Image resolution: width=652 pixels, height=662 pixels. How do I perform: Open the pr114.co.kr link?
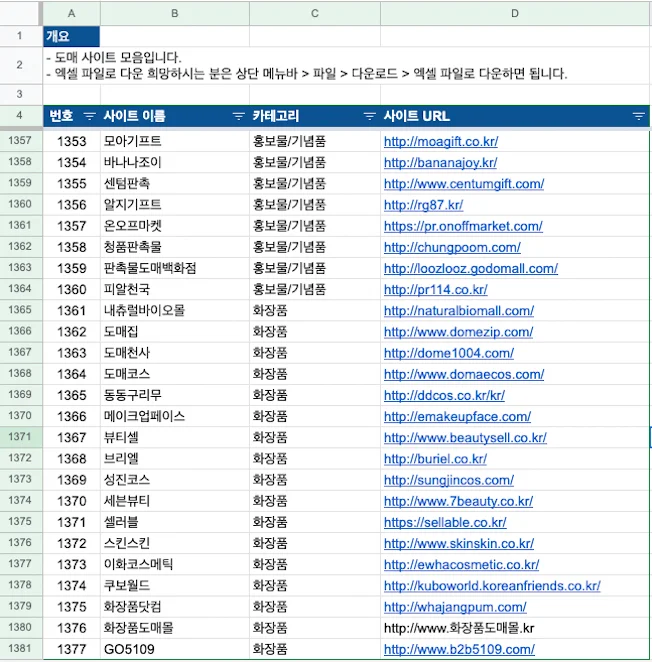pyautogui.click(x=436, y=290)
